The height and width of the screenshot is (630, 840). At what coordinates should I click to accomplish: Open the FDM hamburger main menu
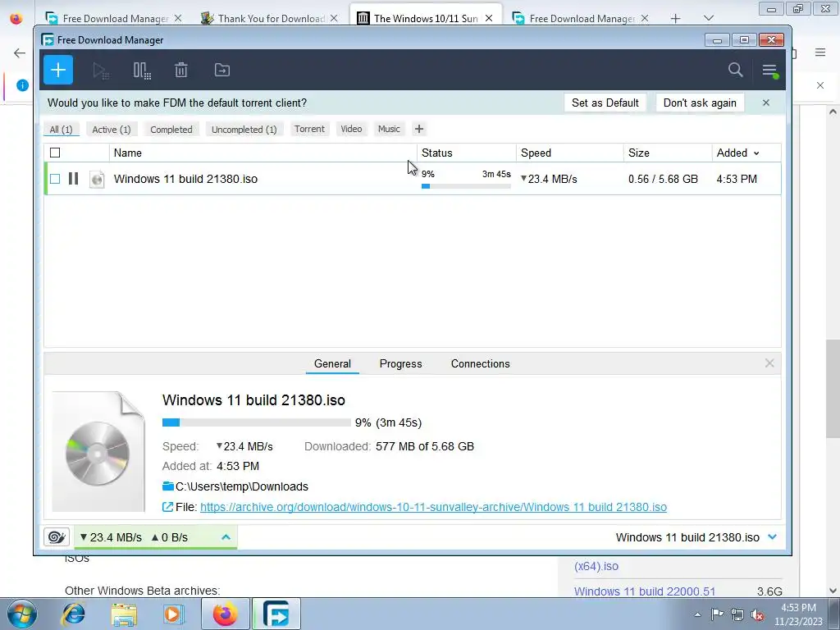tap(769, 71)
